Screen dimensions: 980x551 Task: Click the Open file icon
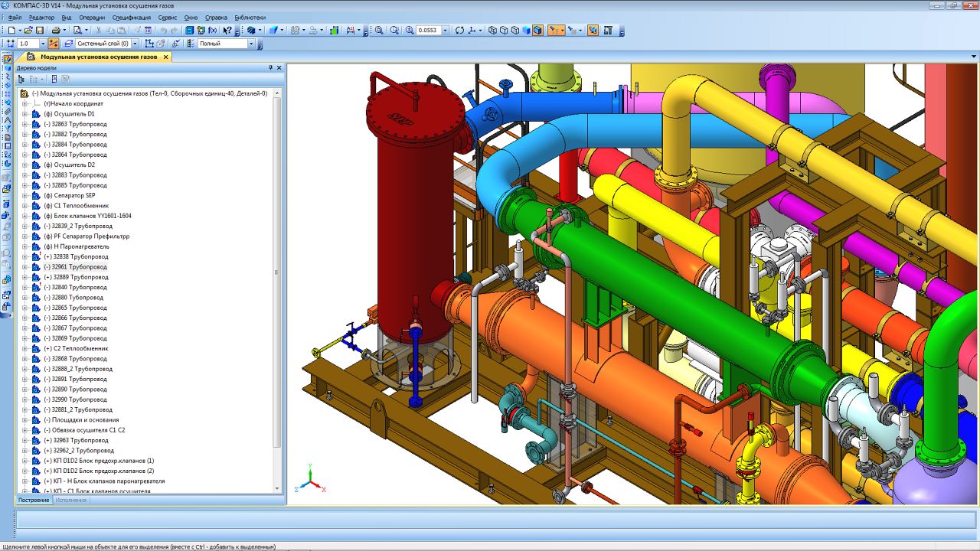30,31
